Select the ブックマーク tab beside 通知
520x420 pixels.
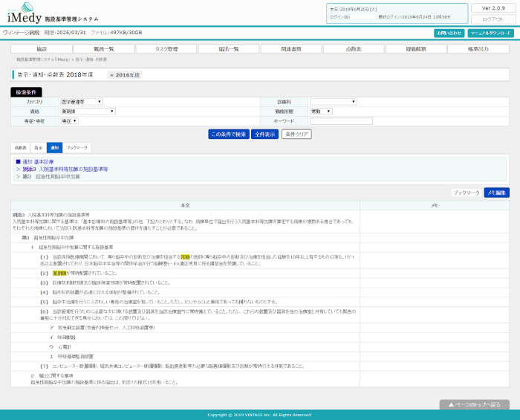point(77,148)
